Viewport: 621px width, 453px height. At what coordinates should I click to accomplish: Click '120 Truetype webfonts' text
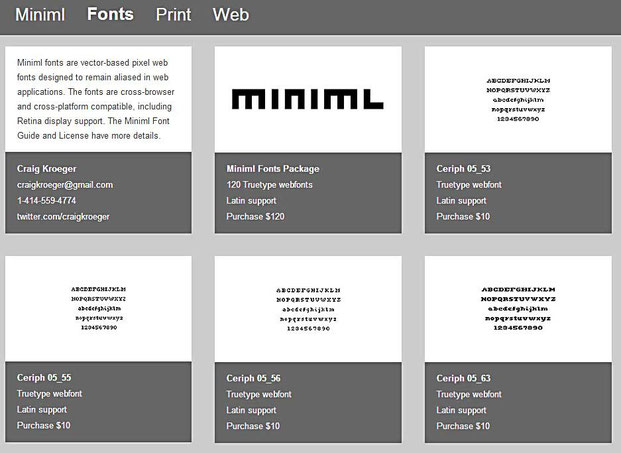coord(269,185)
